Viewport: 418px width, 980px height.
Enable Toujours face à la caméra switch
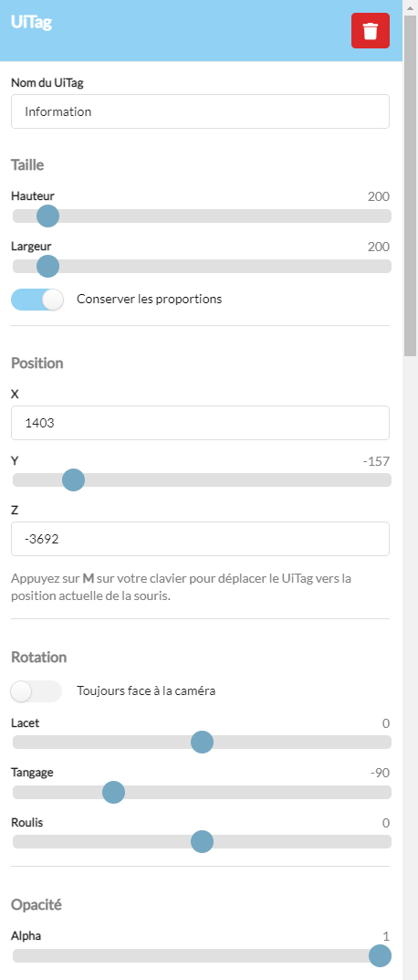[x=37, y=691]
